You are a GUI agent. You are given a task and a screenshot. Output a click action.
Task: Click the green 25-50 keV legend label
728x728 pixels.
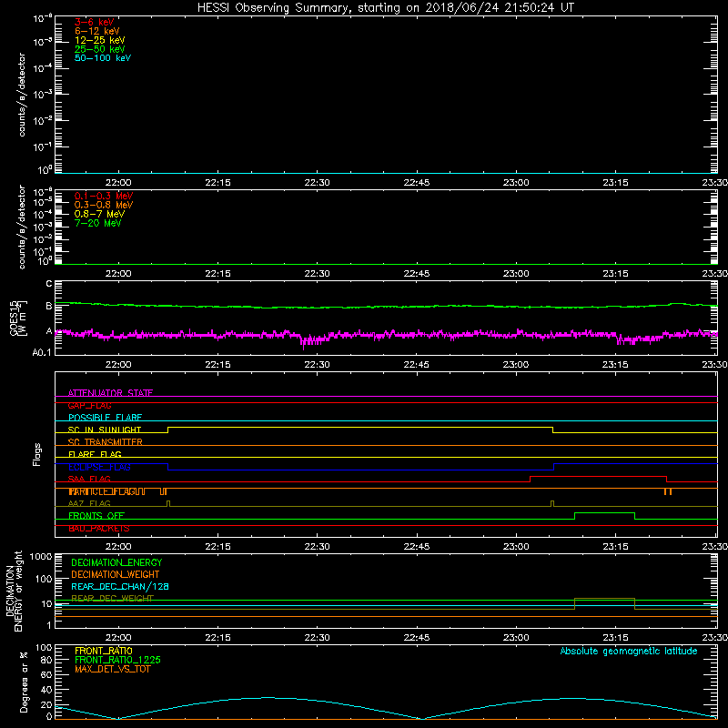click(100, 49)
